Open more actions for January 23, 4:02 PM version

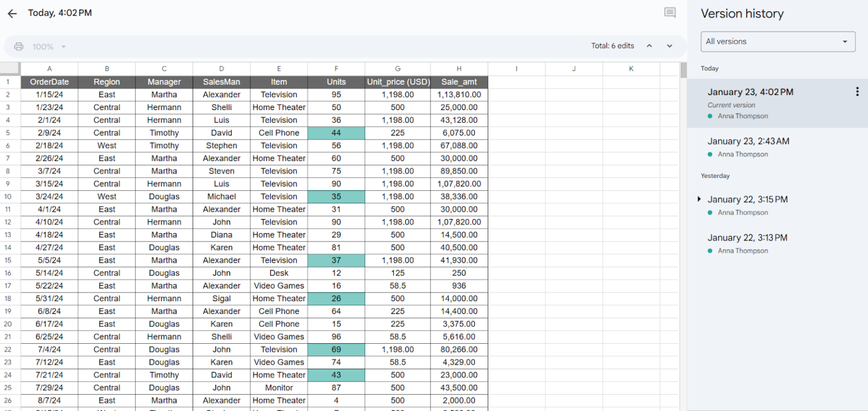tap(857, 91)
